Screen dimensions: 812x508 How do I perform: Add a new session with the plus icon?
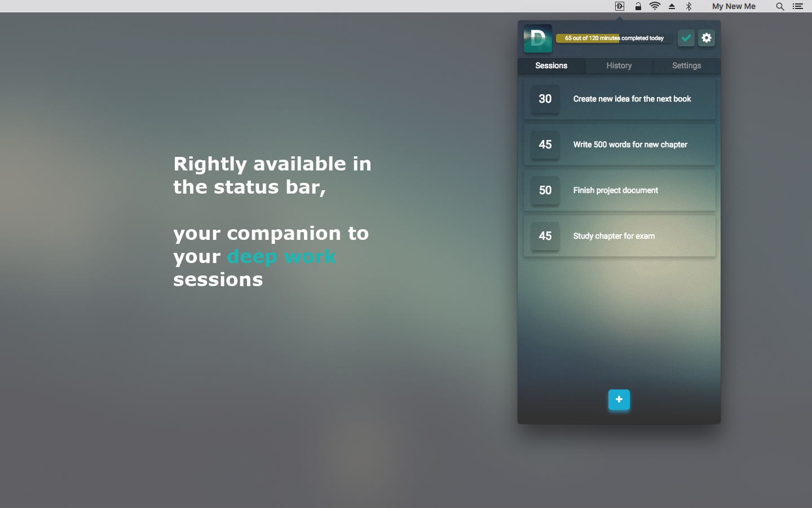[x=619, y=400]
